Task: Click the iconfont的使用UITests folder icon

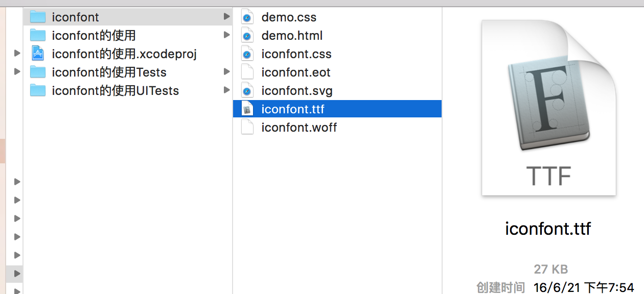Action: coord(38,90)
